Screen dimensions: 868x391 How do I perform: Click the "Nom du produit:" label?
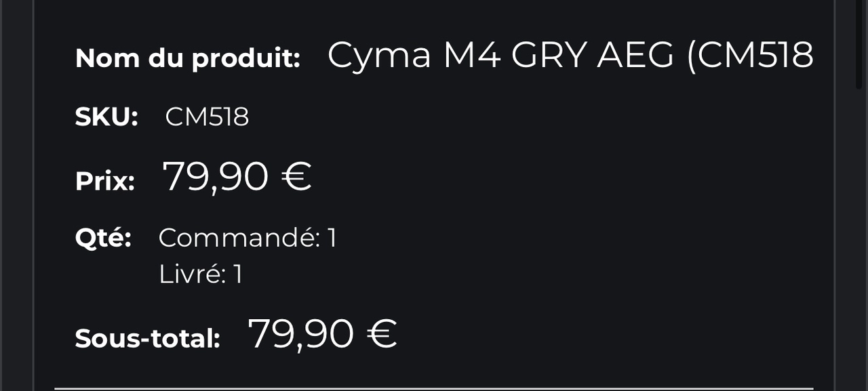(188, 59)
